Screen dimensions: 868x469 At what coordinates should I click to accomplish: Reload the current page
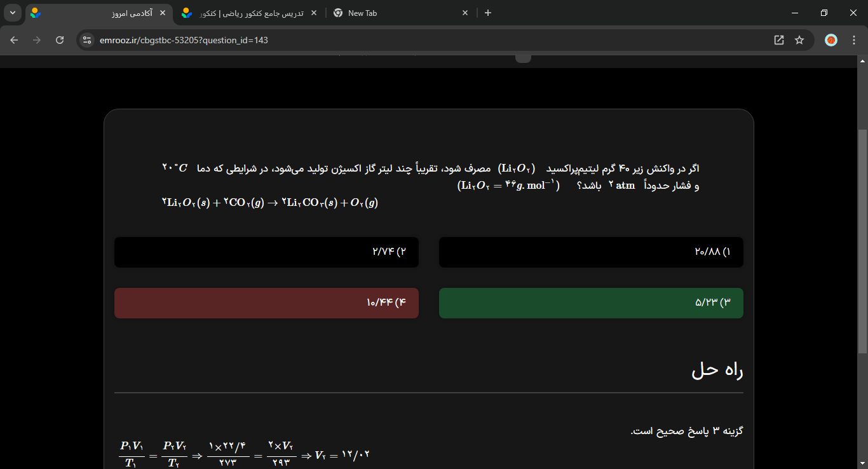tap(60, 40)
